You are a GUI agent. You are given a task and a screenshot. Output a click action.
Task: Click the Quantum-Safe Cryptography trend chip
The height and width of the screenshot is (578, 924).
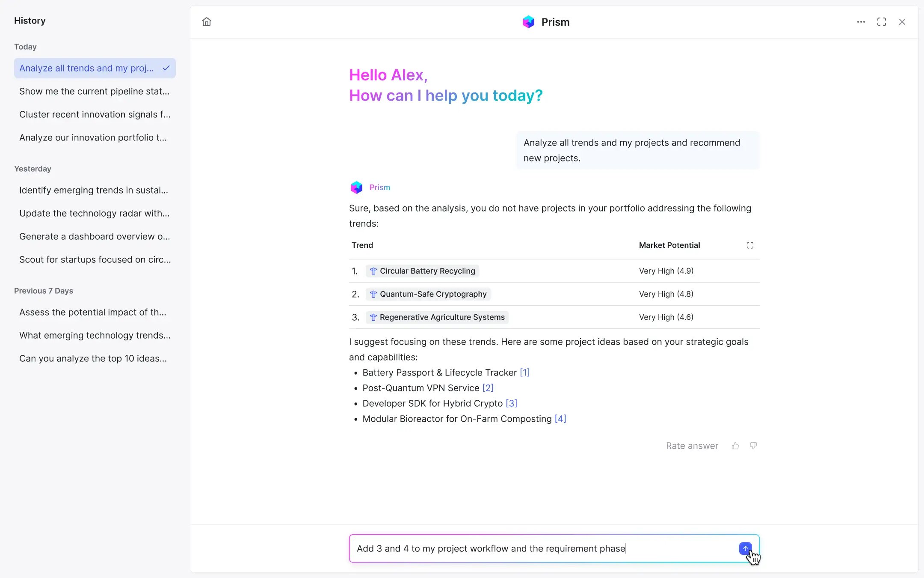428,294
